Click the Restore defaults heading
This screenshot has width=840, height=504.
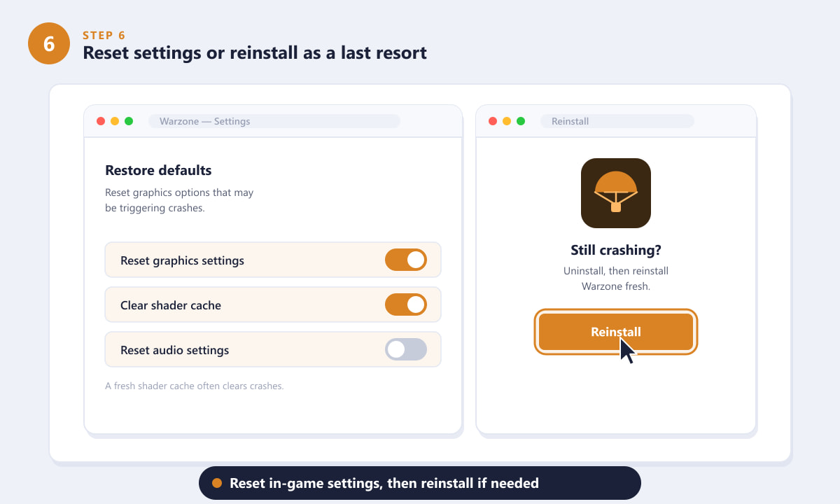coord(158,170)
